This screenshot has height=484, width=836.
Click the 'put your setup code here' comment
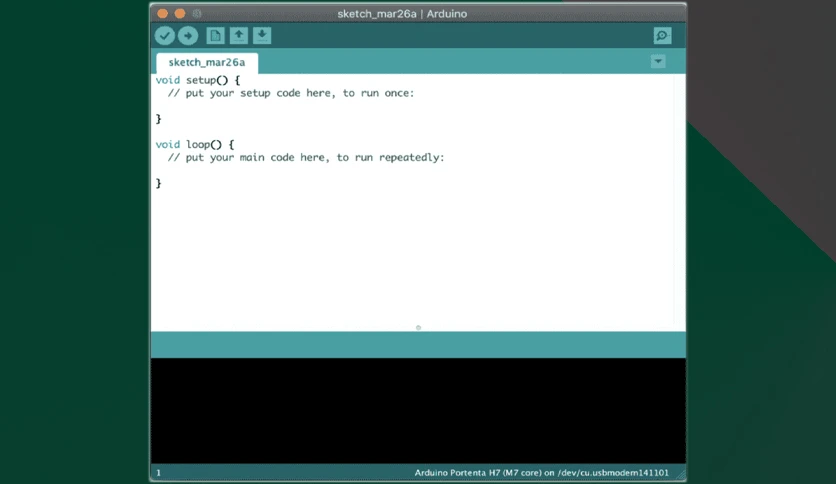pyautogui.click(x=291, y=93)
